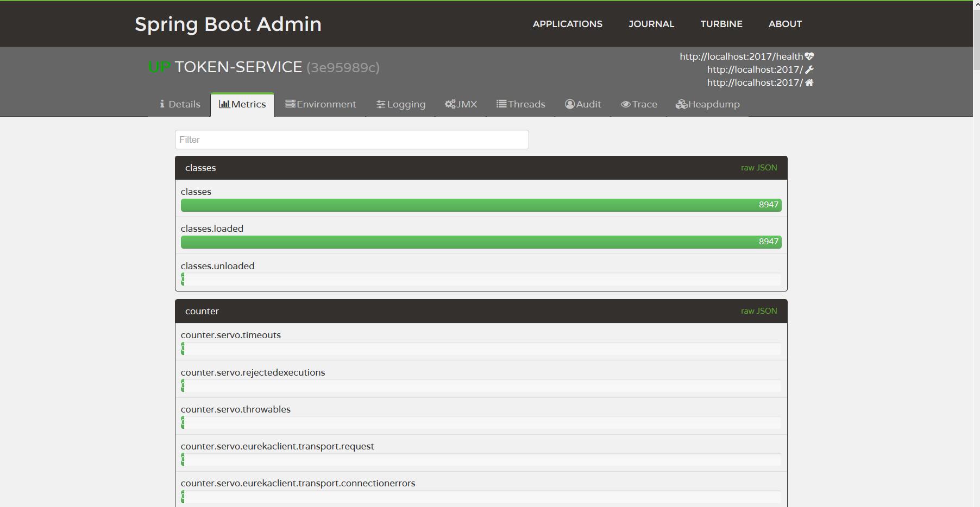Click the classes.loaded progress bar
This screenshot has width=980, height=507.
[x=481, y=242]
